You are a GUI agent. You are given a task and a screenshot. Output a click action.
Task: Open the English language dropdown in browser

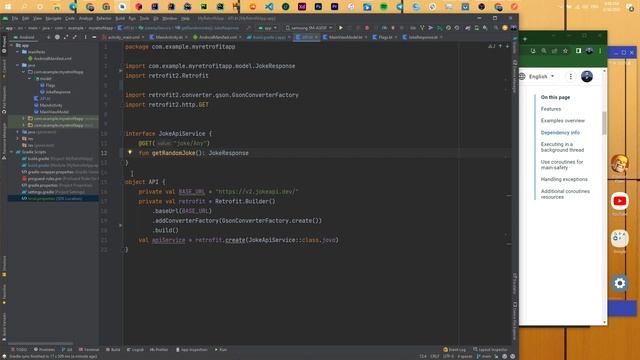(x=542, y=76)
